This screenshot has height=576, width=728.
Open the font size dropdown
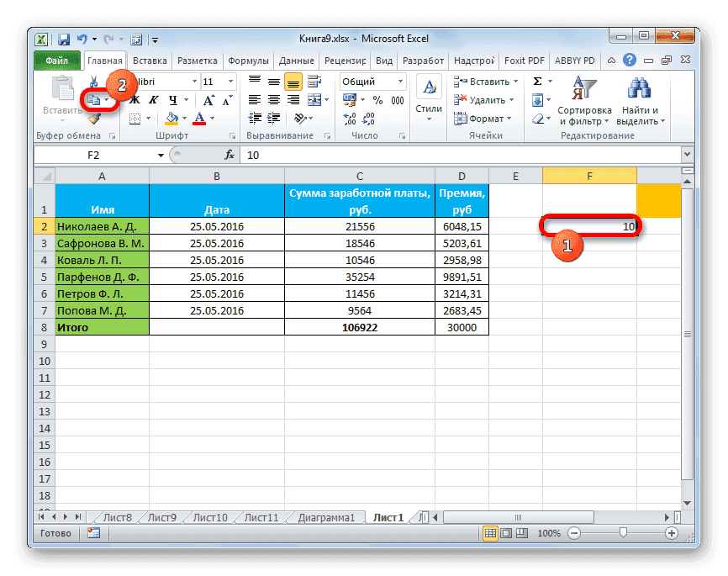tap(229, 81)
